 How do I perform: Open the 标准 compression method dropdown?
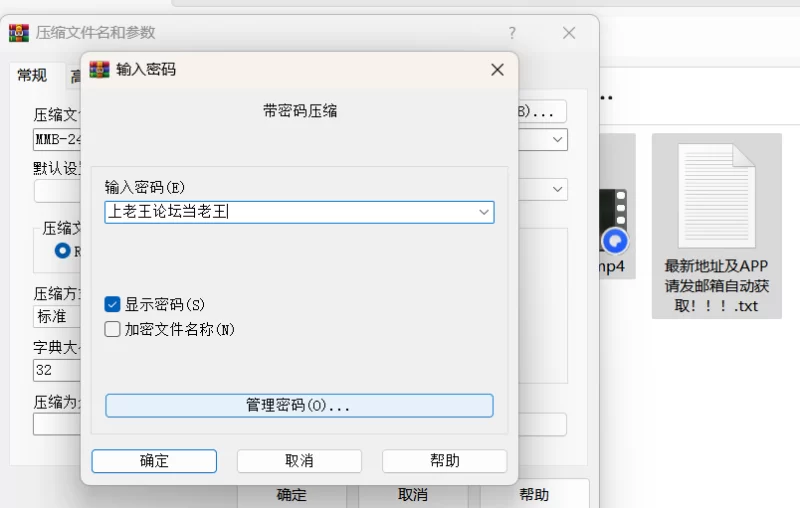coord(57,316)
